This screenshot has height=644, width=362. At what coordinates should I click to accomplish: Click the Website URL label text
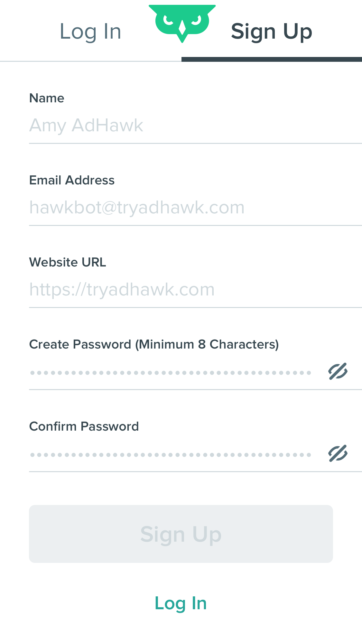pos(68,262)
